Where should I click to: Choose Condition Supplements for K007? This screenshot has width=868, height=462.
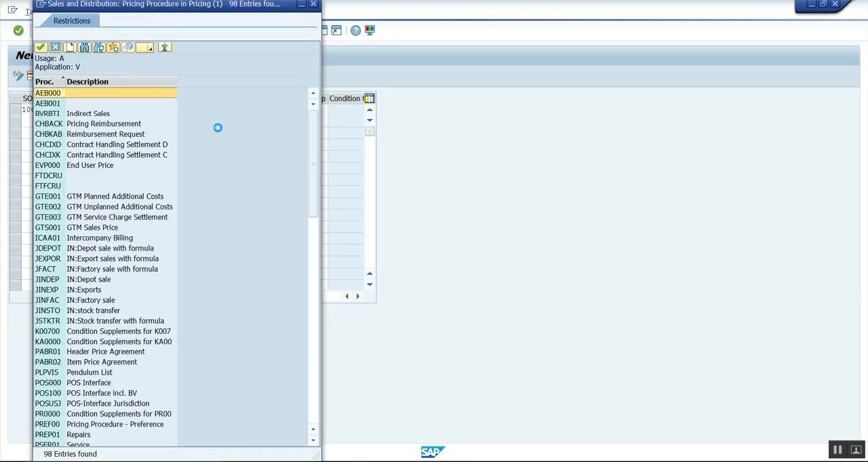point(106,331)
